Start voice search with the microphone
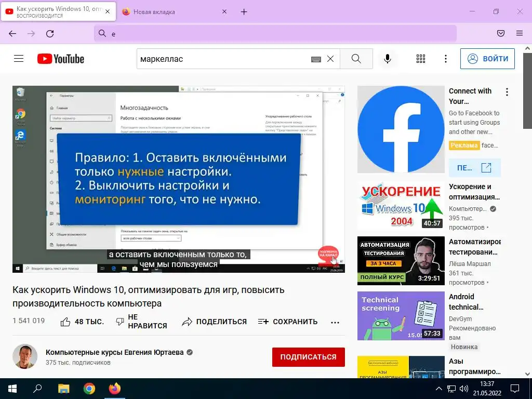 pos(387,59)
